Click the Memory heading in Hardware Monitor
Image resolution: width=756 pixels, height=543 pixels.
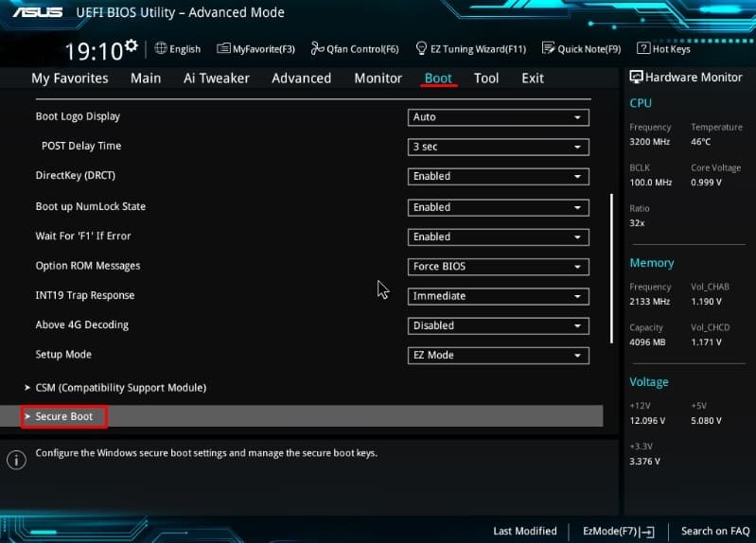point(651,263)
